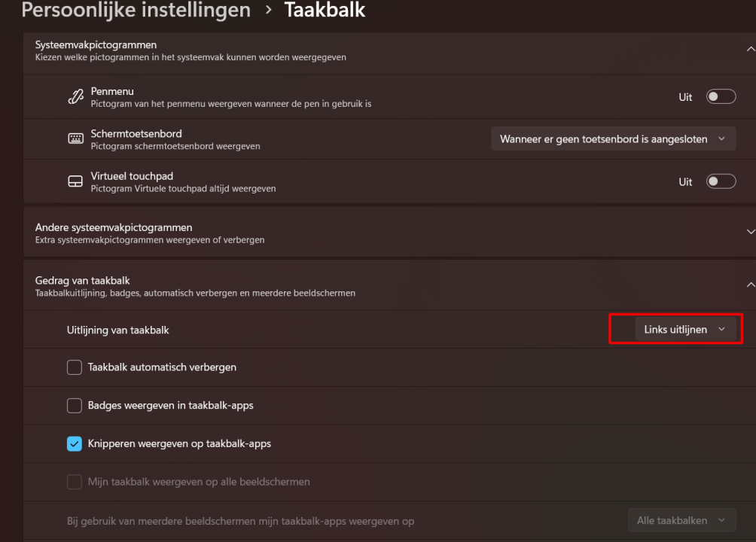This screenshot has width=756, height=542.
Task: Enable the Penmenu toggle
Action: click(720, 96)
